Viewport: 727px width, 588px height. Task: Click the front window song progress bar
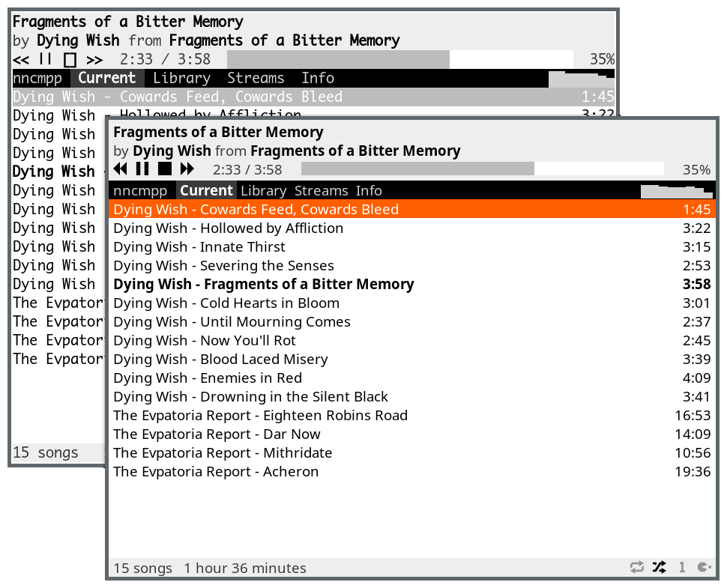click(483, 169)
